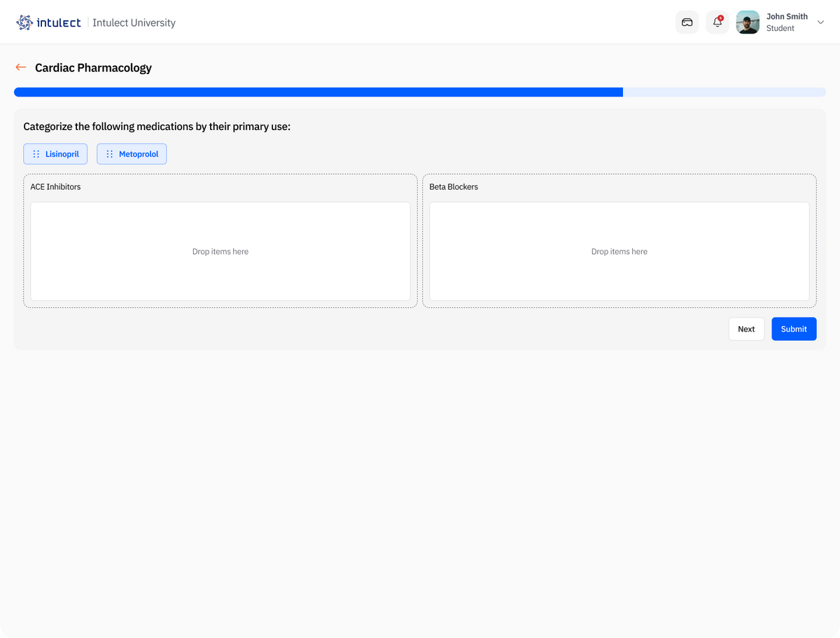Select the Metoprolol medication chip
840x638 pixels.
coord(132,154)
